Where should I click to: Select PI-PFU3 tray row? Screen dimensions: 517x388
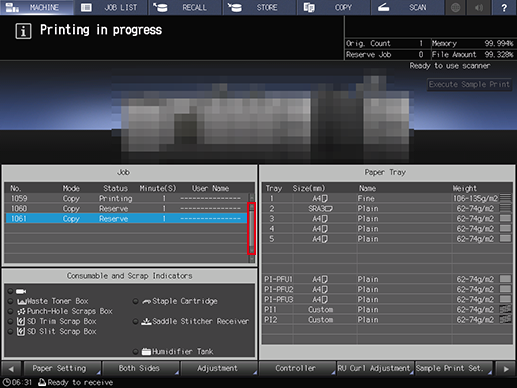[x=387, y=299]
